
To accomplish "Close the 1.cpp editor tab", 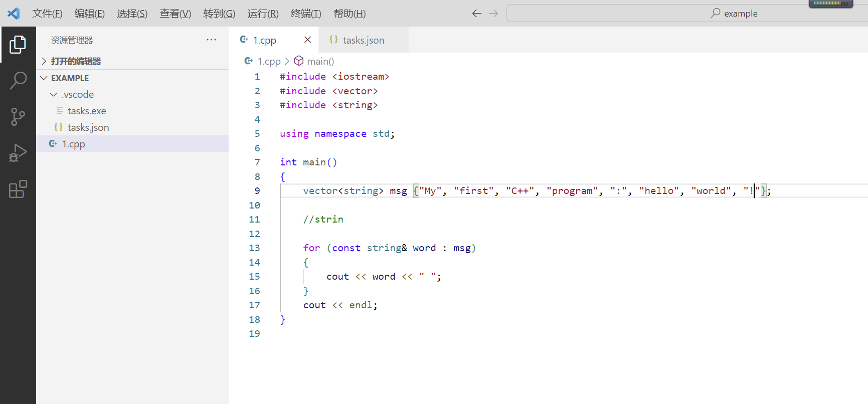I will [x=307, y=40].
